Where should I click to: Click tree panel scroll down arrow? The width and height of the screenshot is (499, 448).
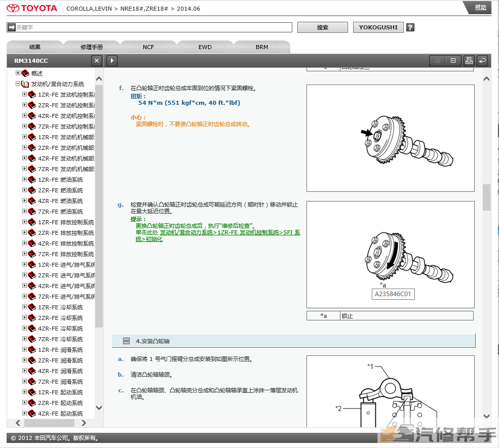[99, 408]
